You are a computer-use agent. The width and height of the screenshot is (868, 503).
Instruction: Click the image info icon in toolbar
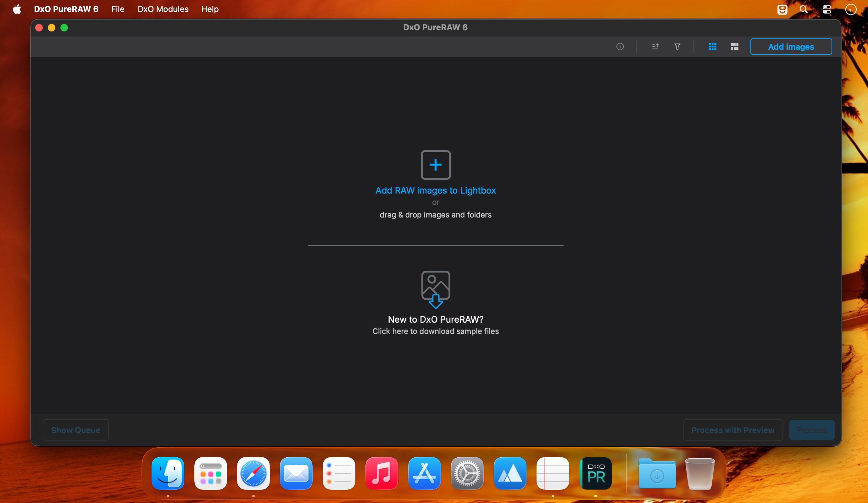620,47
